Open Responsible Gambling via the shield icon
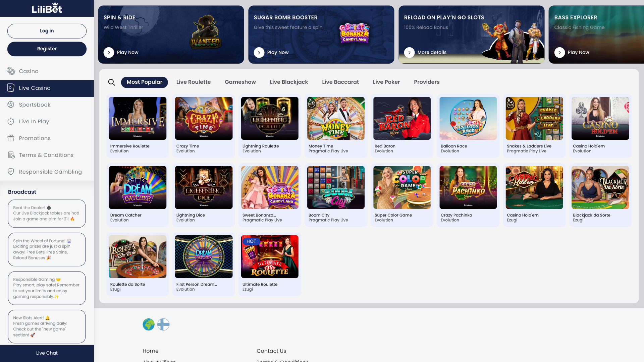Screen dimensions: 644x362 11,171
